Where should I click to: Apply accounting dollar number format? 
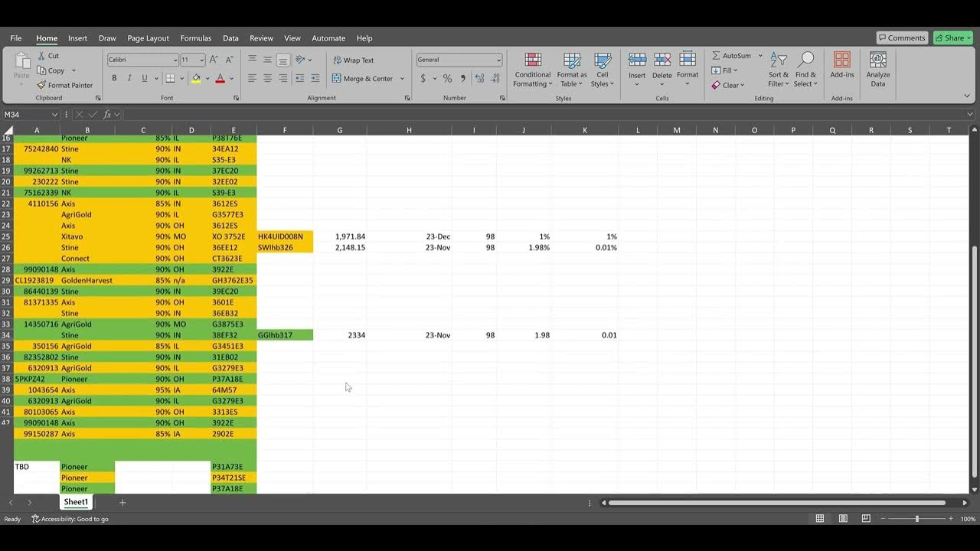point(423,78)
